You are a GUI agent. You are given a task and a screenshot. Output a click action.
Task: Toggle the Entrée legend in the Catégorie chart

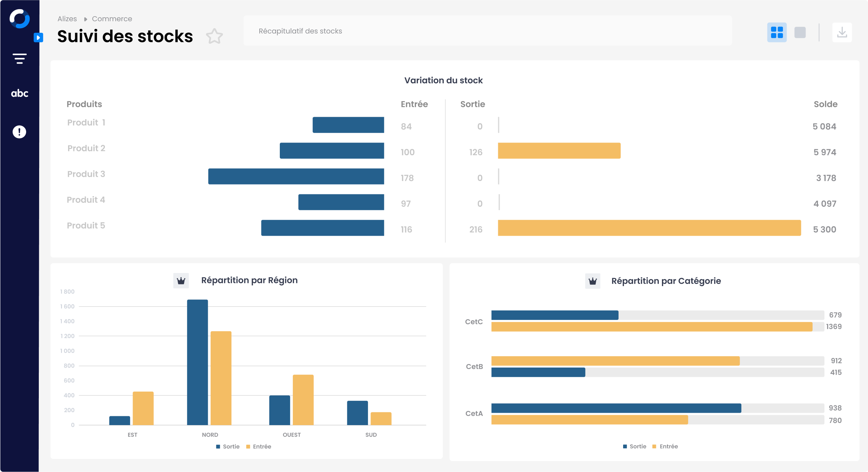point(665,447)
